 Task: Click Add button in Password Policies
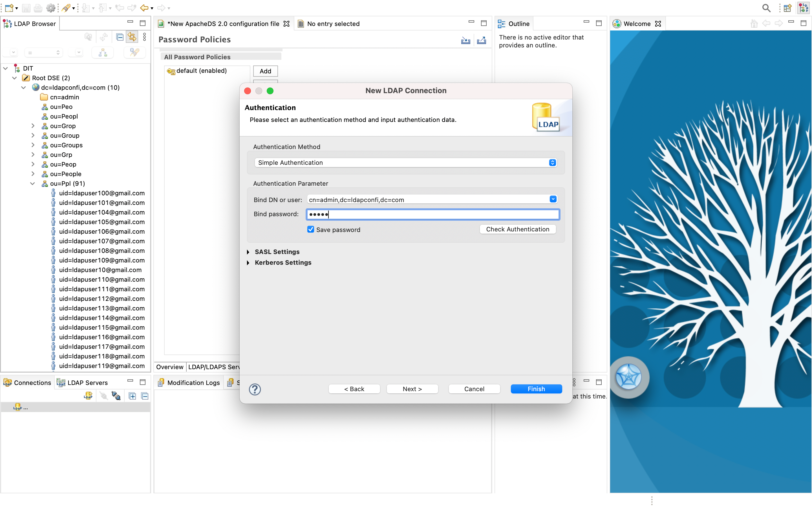tap(265, 71)
